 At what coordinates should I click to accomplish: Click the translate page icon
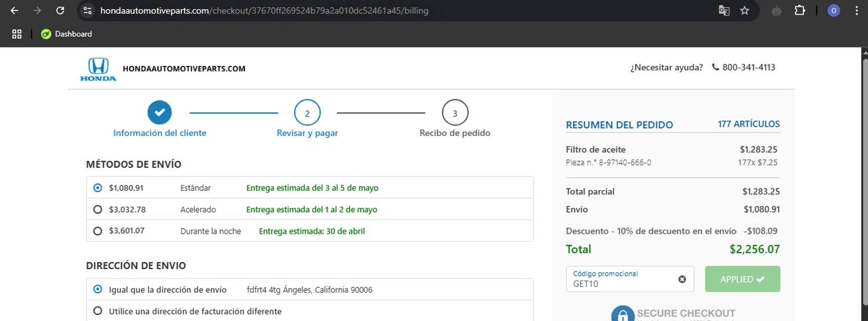point(724,10)
